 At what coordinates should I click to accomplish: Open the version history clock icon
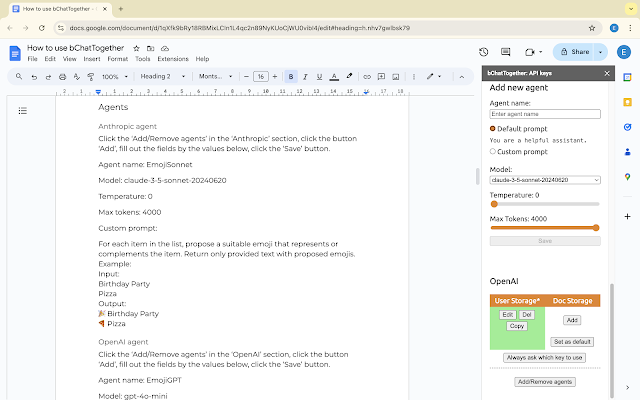(x=484, y=52)
